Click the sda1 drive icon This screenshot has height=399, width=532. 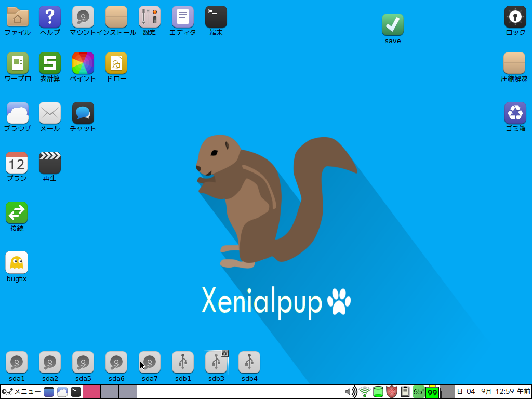click(17, 362)
